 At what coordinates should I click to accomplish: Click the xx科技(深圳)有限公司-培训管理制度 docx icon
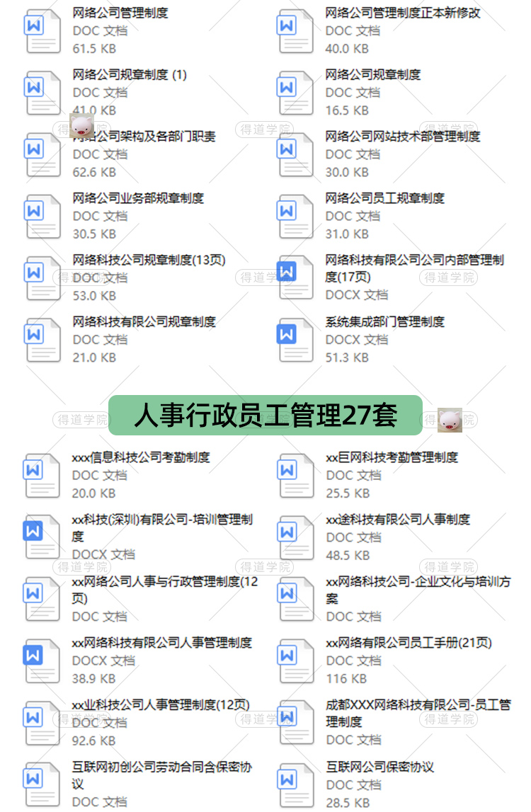click(x=42, y=537)
